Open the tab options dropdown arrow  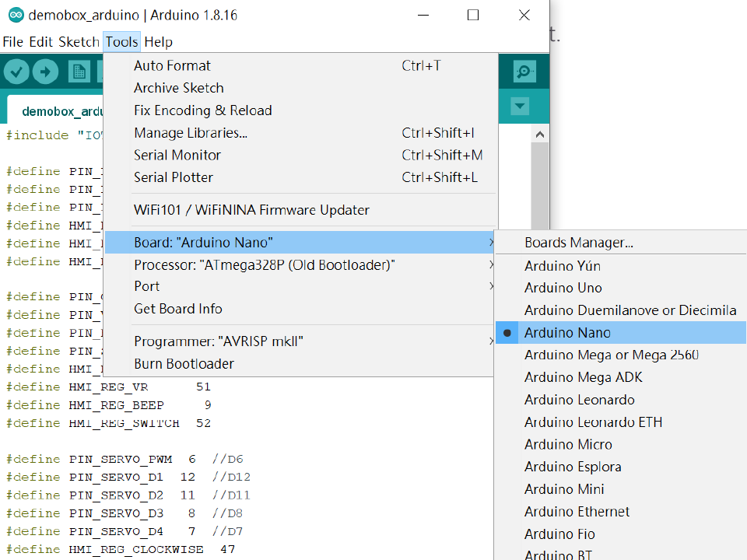tap(520, 107)
